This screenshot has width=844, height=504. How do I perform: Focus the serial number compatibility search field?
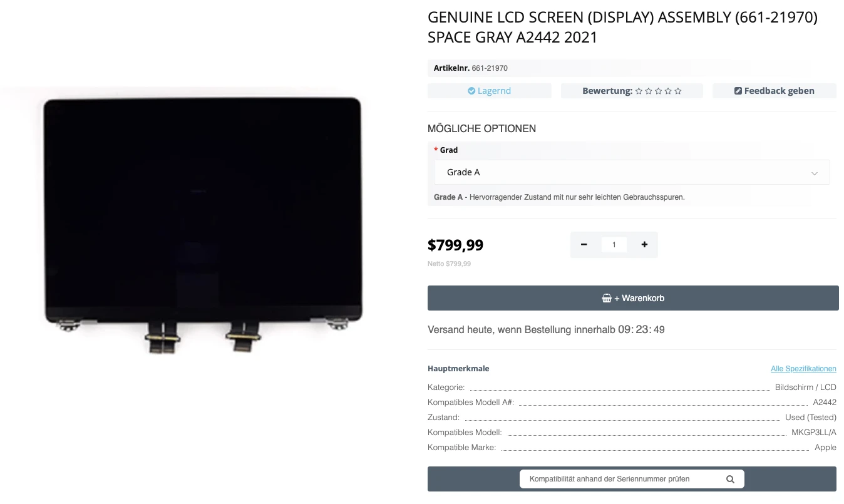pos(632,479)
